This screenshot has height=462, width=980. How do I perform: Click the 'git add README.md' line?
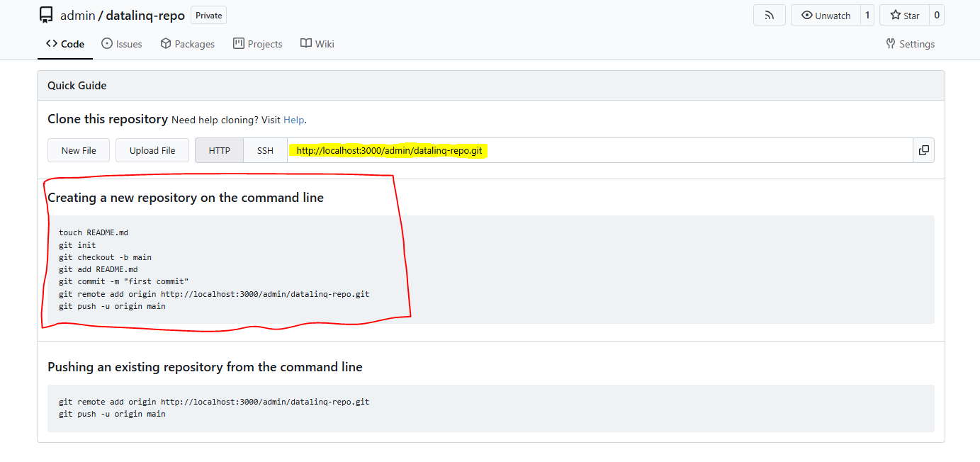point(98,269)
